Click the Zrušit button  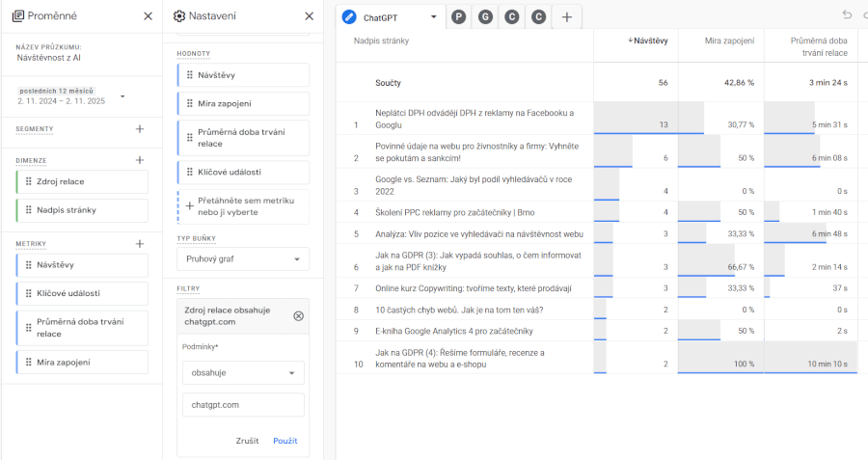247,440
